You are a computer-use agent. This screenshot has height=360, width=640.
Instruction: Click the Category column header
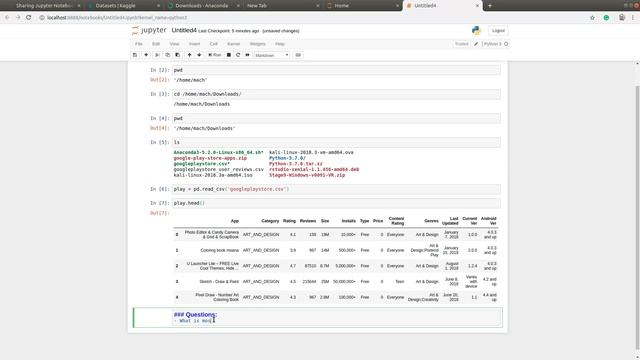[270, 221]
